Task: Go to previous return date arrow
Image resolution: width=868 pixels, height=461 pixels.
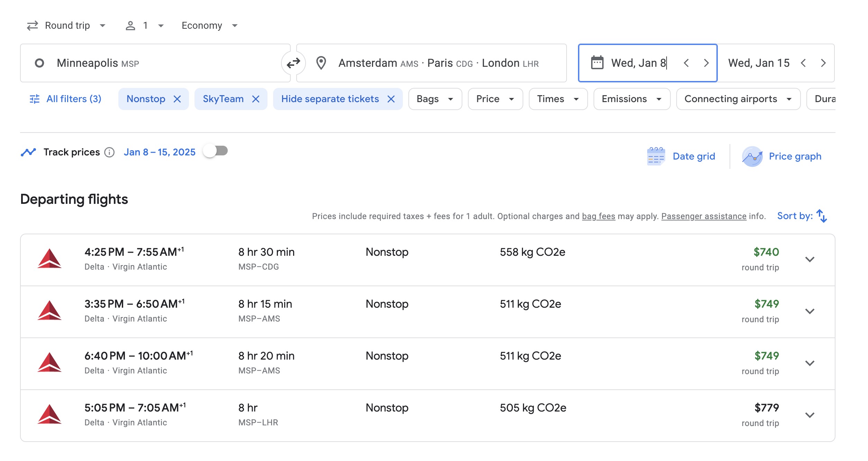Action: (804, 63)
